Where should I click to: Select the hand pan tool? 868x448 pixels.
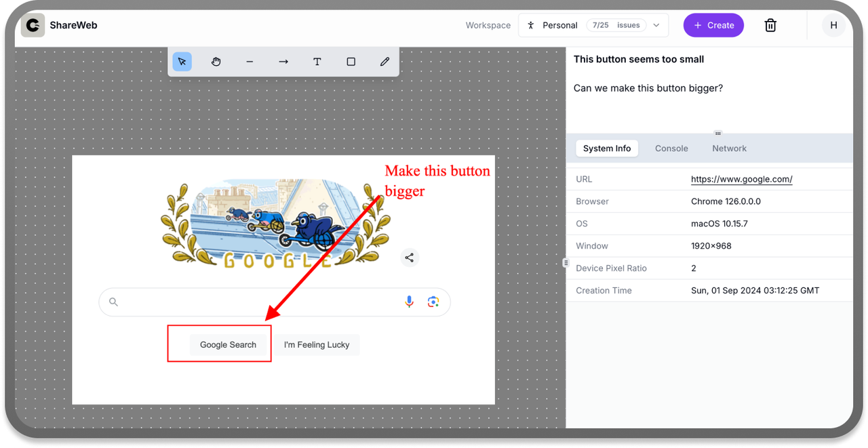click(216, 62)
